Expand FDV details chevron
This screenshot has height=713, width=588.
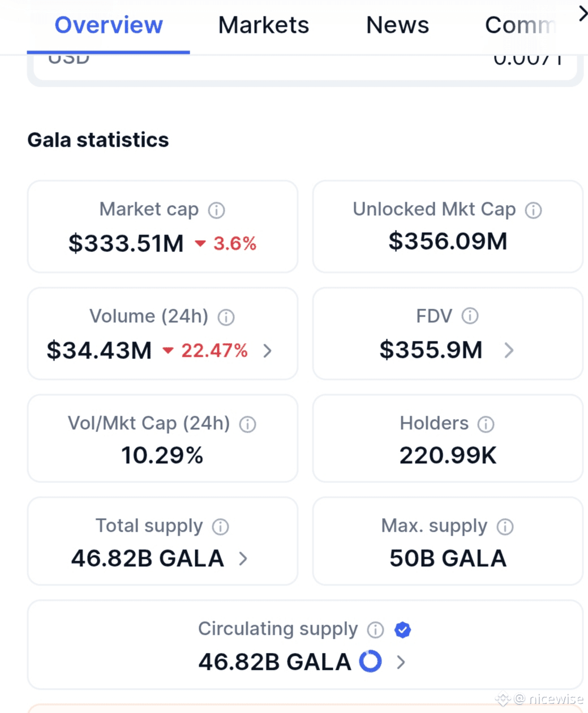509,351
